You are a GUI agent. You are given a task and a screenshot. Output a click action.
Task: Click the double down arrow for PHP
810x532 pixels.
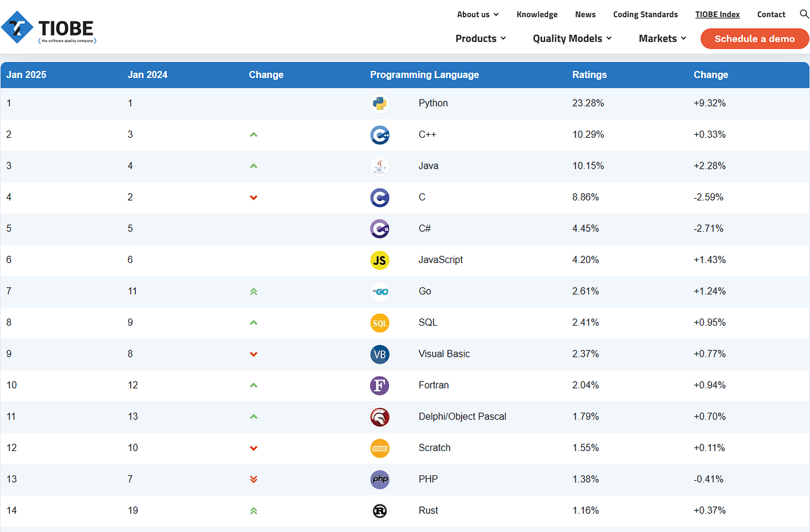(x=253, y=479)
